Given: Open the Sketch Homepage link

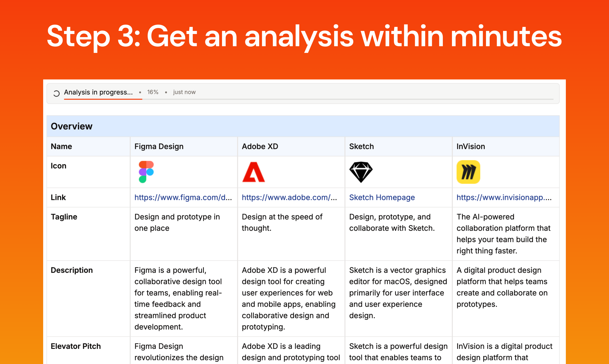Looking at the screenshot, I should 382,198.
